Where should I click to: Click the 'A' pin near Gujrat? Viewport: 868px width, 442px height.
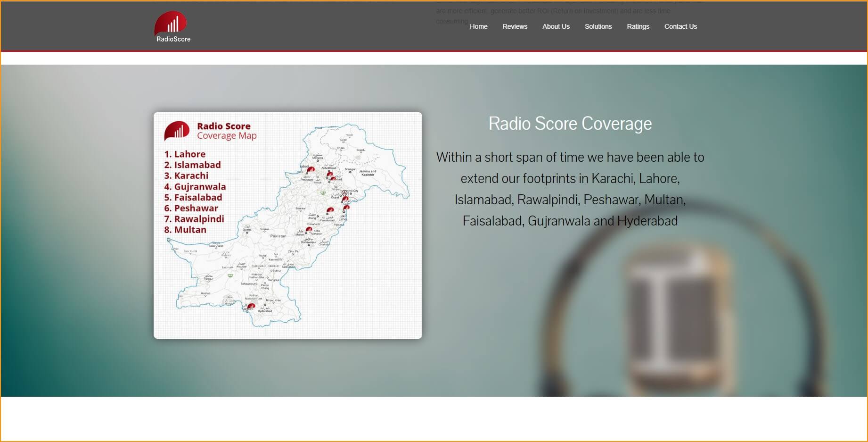[344, 193]
